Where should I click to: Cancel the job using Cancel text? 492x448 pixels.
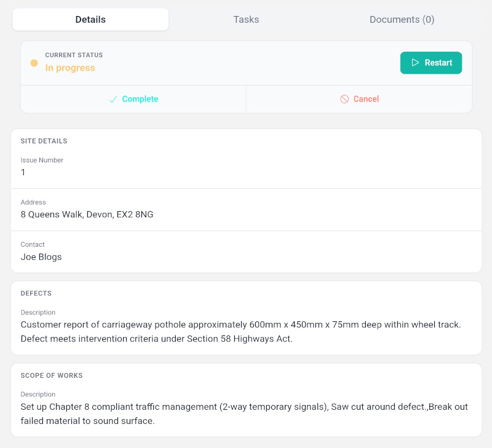(x=366, y=99)
